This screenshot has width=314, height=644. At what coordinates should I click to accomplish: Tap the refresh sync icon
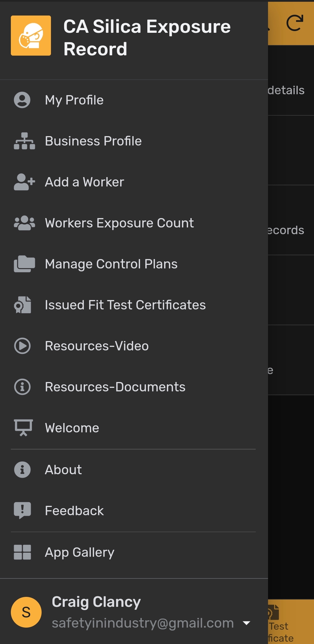click(x=294, y=23)
